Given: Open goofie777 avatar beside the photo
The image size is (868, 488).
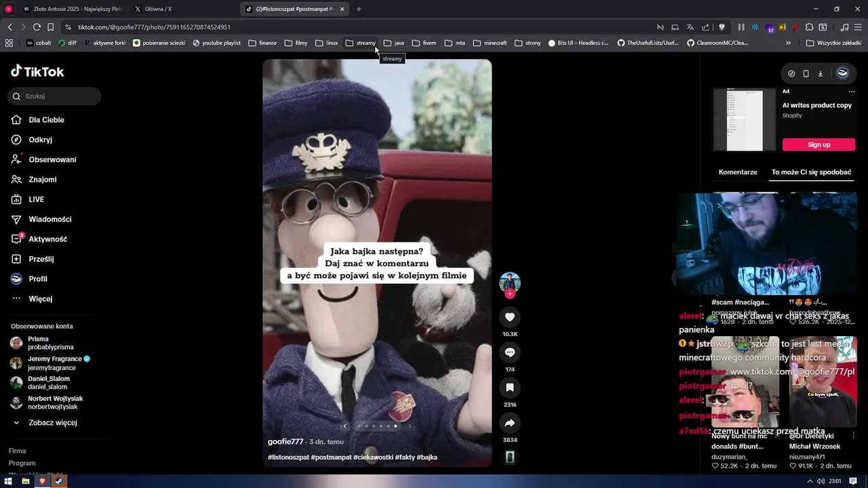Looking at the screenshot, I should [510, 283].
